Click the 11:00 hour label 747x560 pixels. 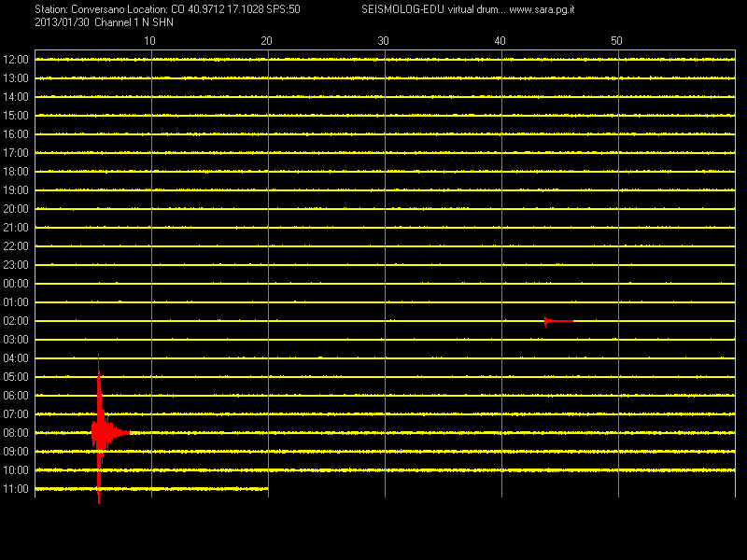point(16,489)
